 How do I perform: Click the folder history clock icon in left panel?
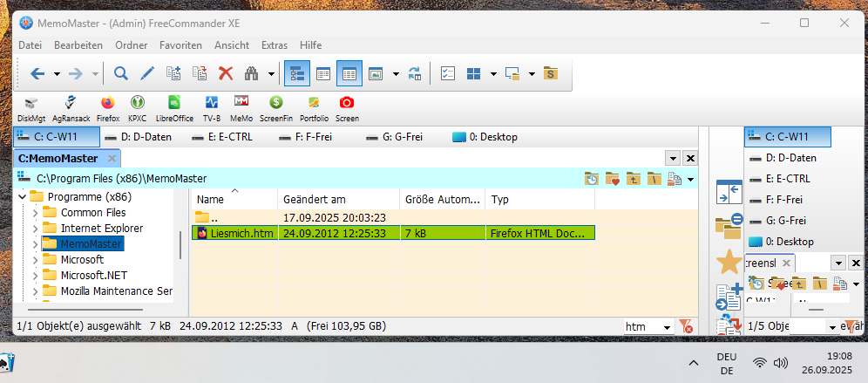tap(592, 179)
